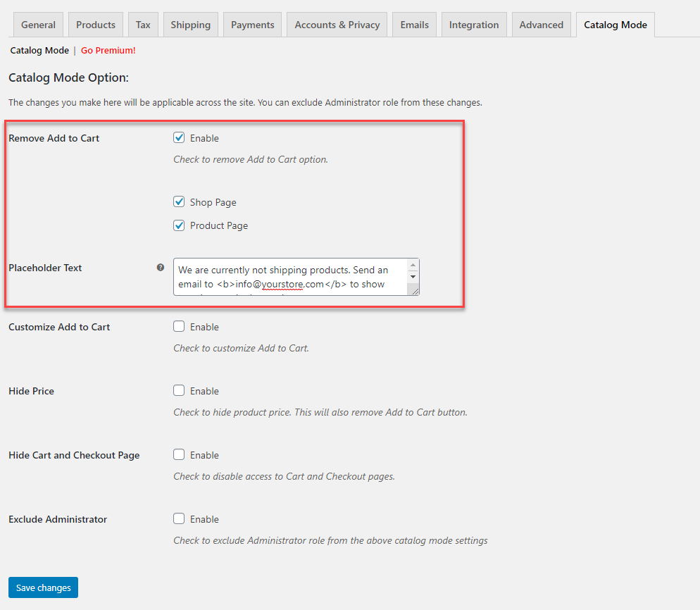Click the Customize Add to Cart label
This screenshot has height=610, width=700.
coord(59,328)
